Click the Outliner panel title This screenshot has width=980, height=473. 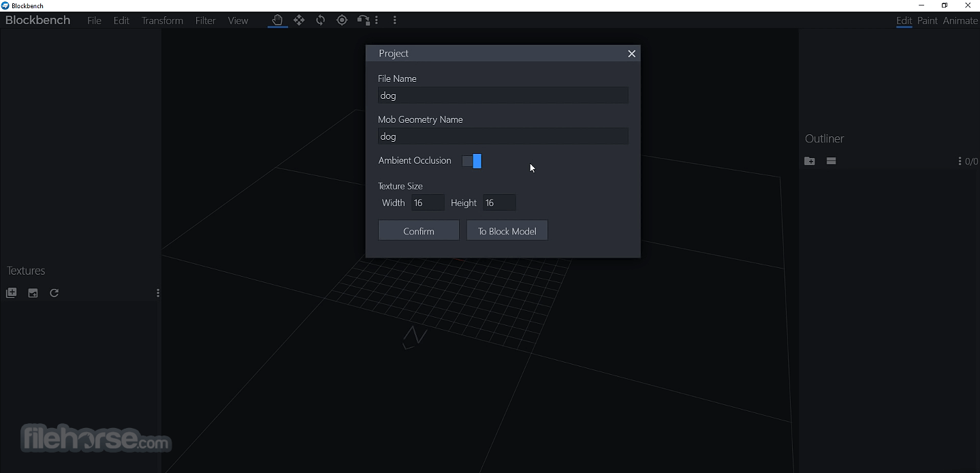click(824, 138)
